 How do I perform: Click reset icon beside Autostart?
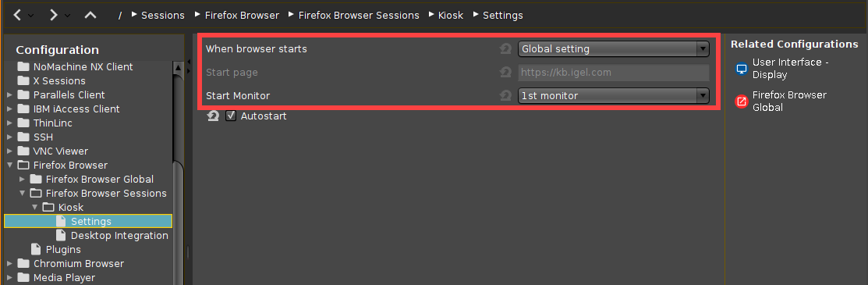click(213, 116)
